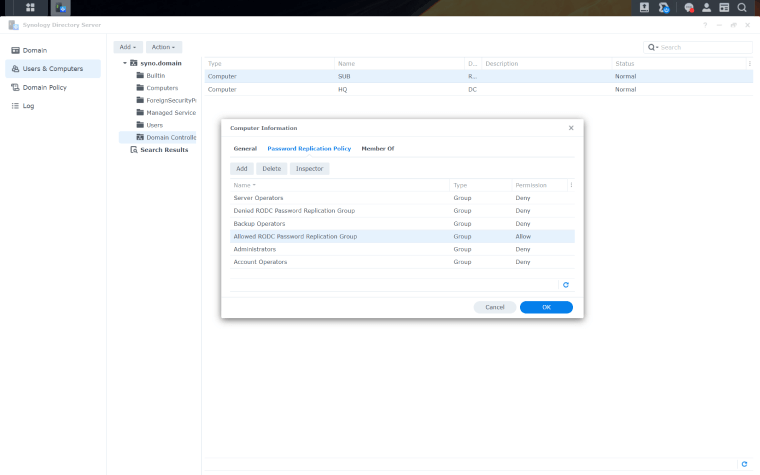Close the Computer Information dialog
760x475 pixels.
tap(571, 128)
